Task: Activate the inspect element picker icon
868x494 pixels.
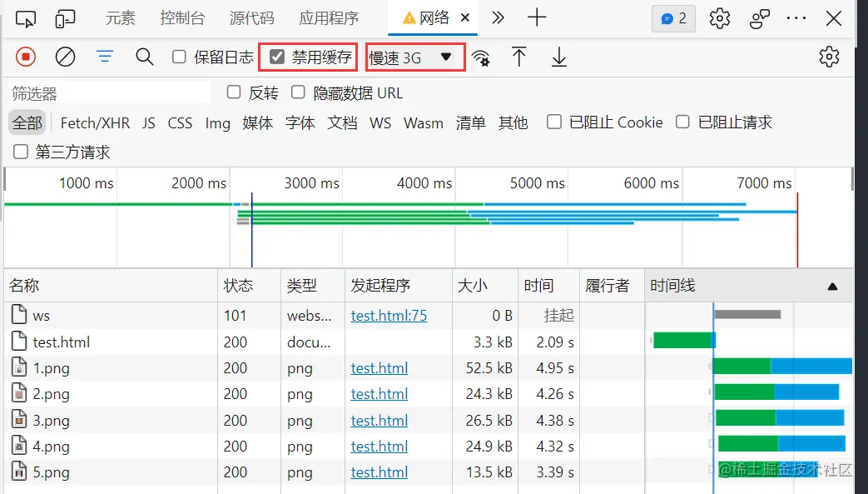Action: click(26, 19)
